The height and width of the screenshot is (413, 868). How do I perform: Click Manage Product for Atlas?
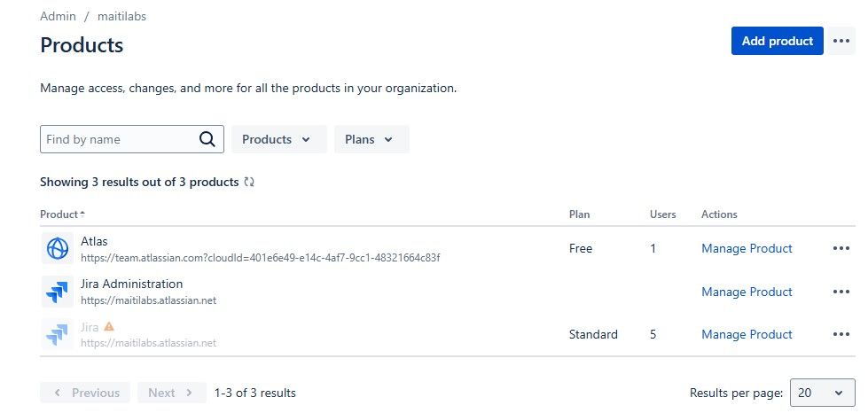click(747, 248)
